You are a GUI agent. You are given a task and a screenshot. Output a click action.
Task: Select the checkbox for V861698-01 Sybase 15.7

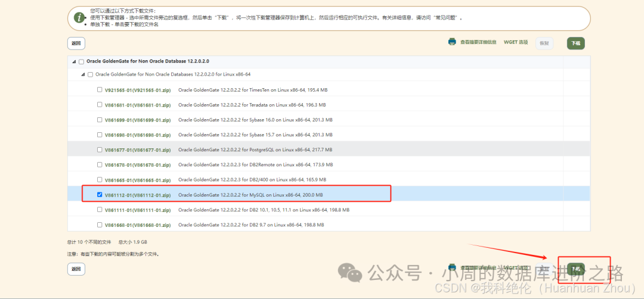click(x=100, y=135)
